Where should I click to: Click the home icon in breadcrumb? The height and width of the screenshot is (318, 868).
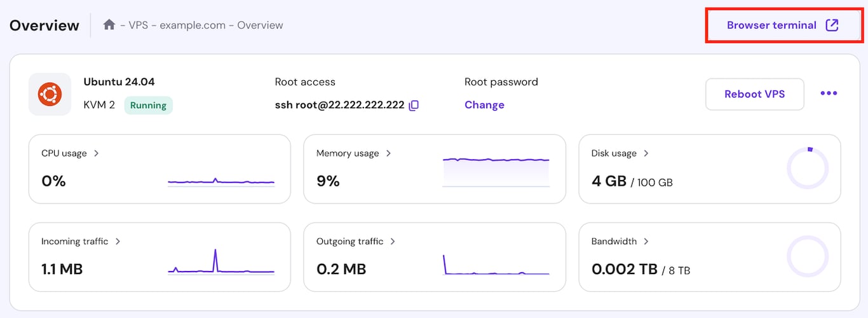point(109,25)
